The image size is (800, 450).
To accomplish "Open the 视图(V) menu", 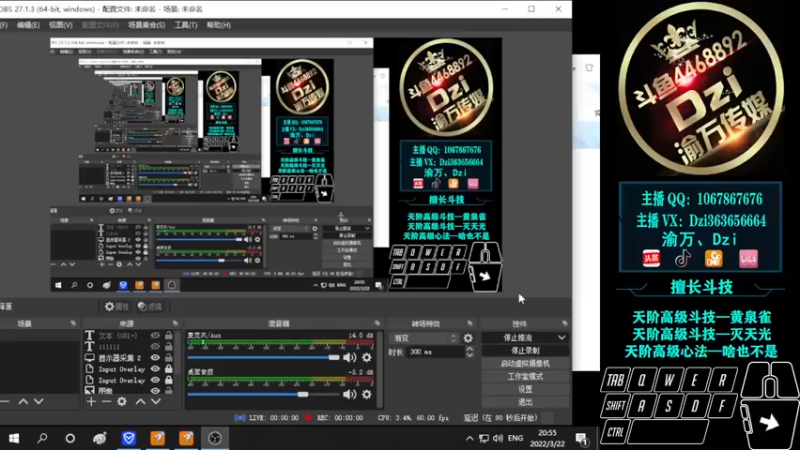I will (x=60, y=25).
